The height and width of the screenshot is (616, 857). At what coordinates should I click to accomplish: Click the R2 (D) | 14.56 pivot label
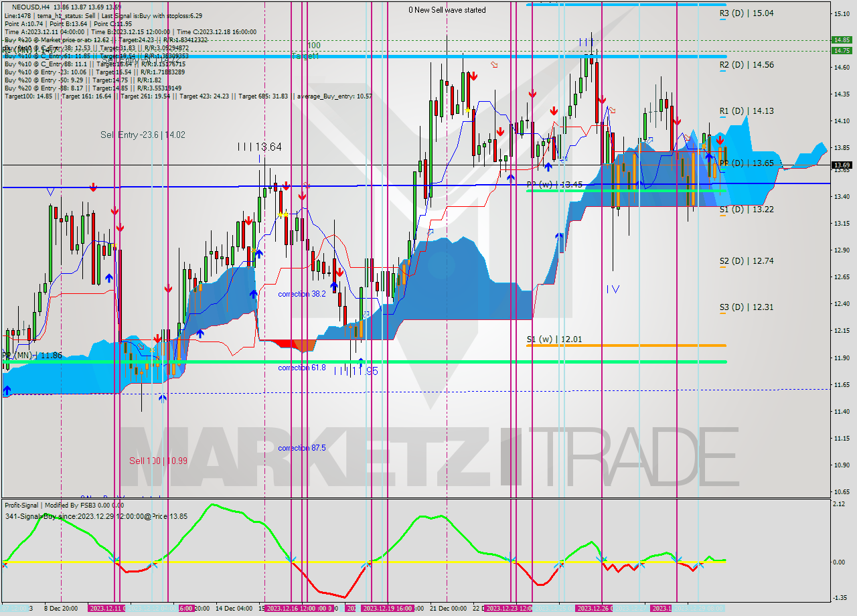[747, 65]
